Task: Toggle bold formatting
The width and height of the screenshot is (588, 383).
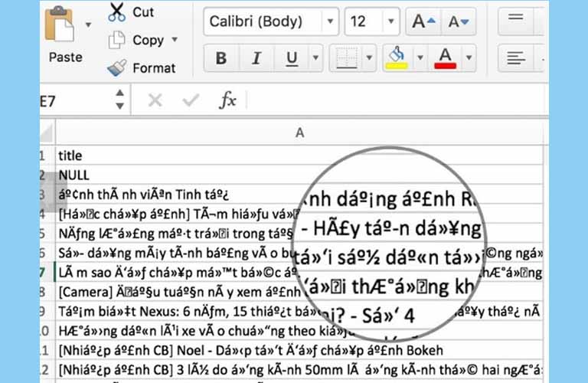Action: click(220, 58)
